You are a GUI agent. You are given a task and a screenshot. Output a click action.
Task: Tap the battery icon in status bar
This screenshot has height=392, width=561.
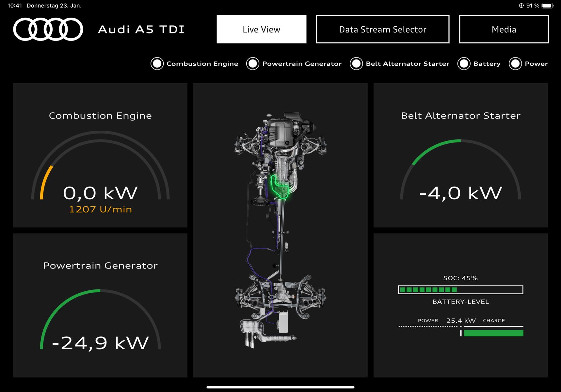click(547, 6)
